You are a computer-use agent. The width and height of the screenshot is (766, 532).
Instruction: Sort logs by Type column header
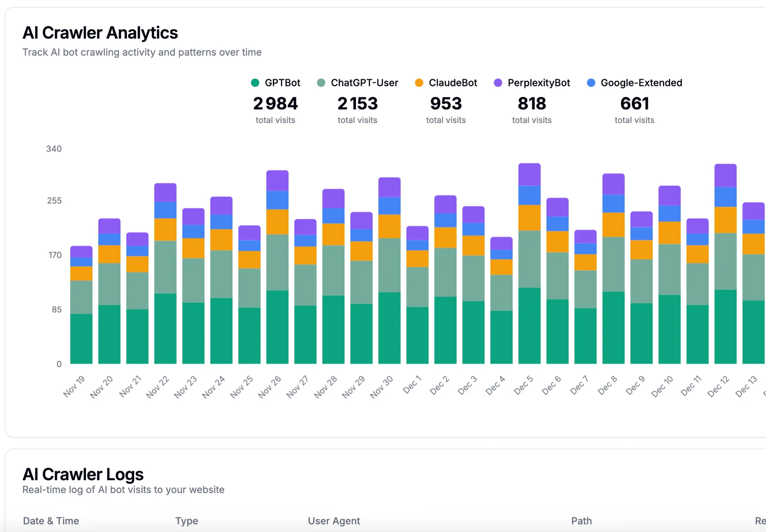tap(186, 521)
